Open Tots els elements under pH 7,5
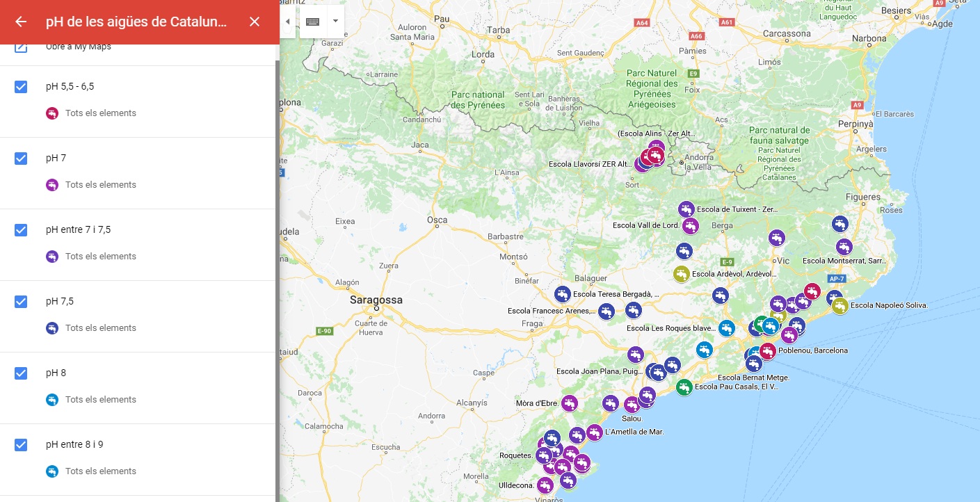Viewport: 980px width, 502px height. click(100, 328)
